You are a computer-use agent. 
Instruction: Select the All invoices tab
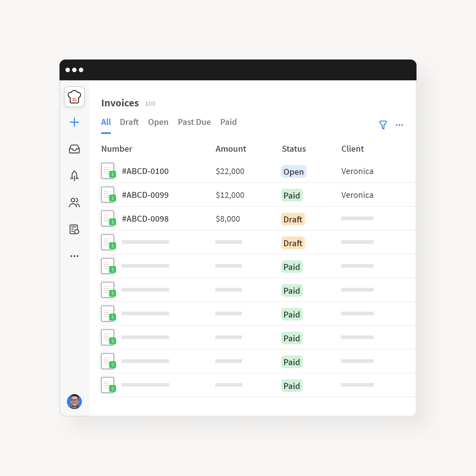tap(106, 122)
